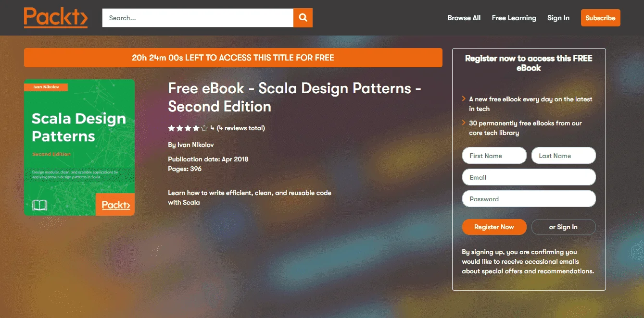Click the book title heading
Screen dimensions: 644x318
[294, 97]
